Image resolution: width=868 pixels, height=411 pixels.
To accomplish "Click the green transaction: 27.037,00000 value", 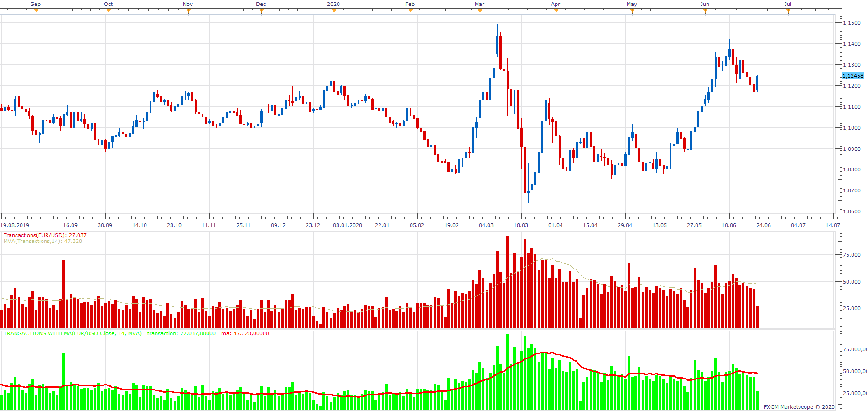I will tap(181, 333).
